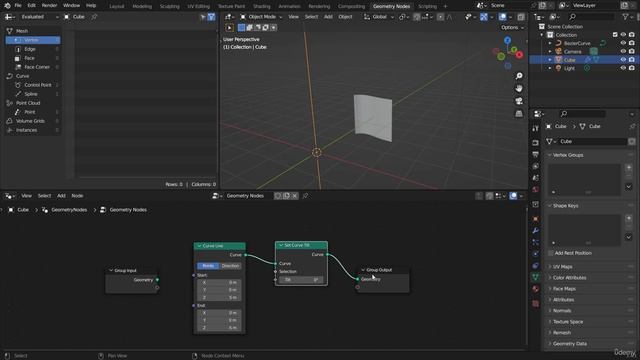Open the Object Data mesh properties tab
Screen dimensions: 640x360
(536, 277)
